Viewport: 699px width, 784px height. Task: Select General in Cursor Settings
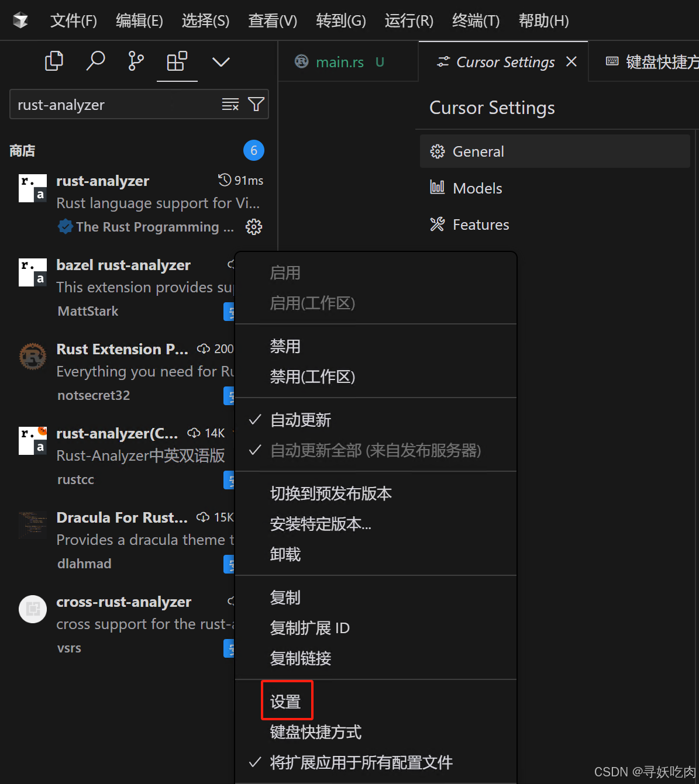tap(555, 151)
